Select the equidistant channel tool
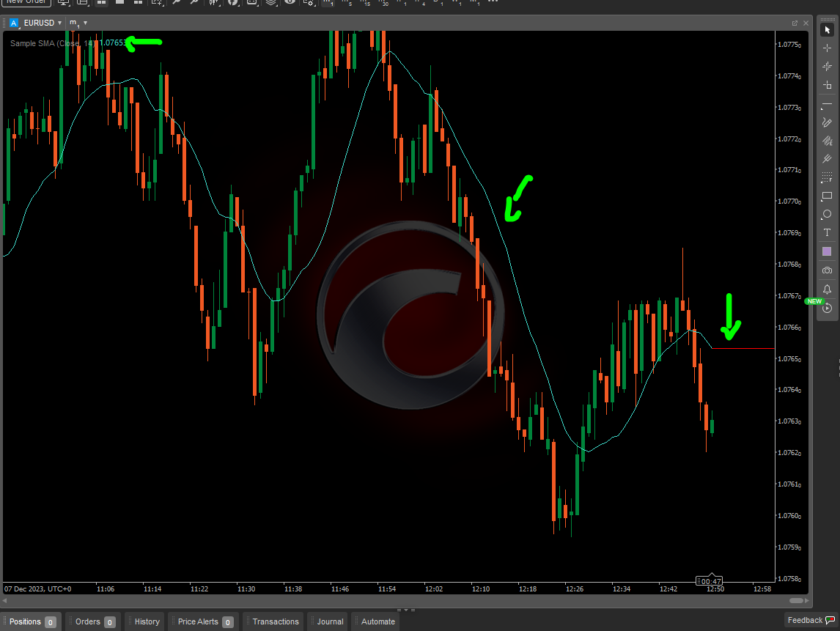840x631 pixels. pyautogui.click(x=827, y=141)
